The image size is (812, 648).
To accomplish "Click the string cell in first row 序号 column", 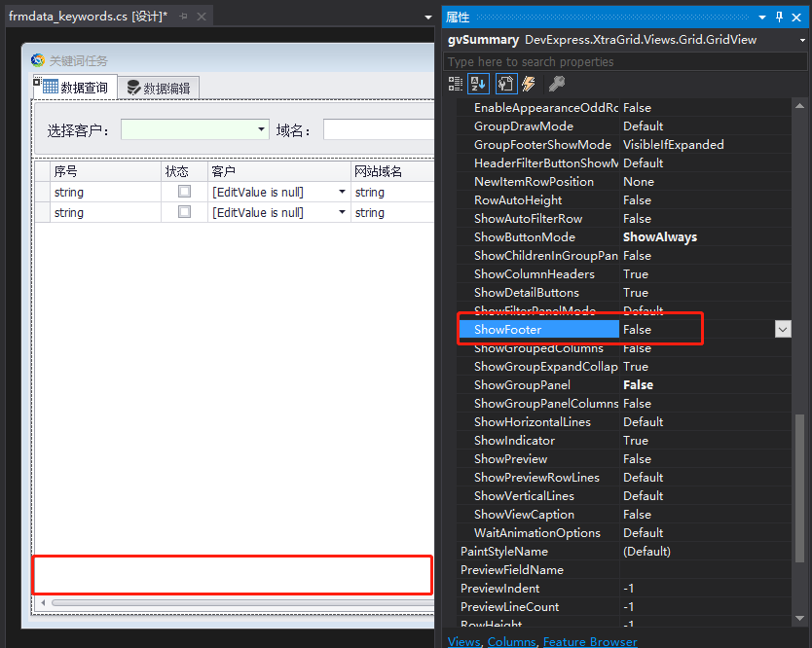I will coord(106,192).
